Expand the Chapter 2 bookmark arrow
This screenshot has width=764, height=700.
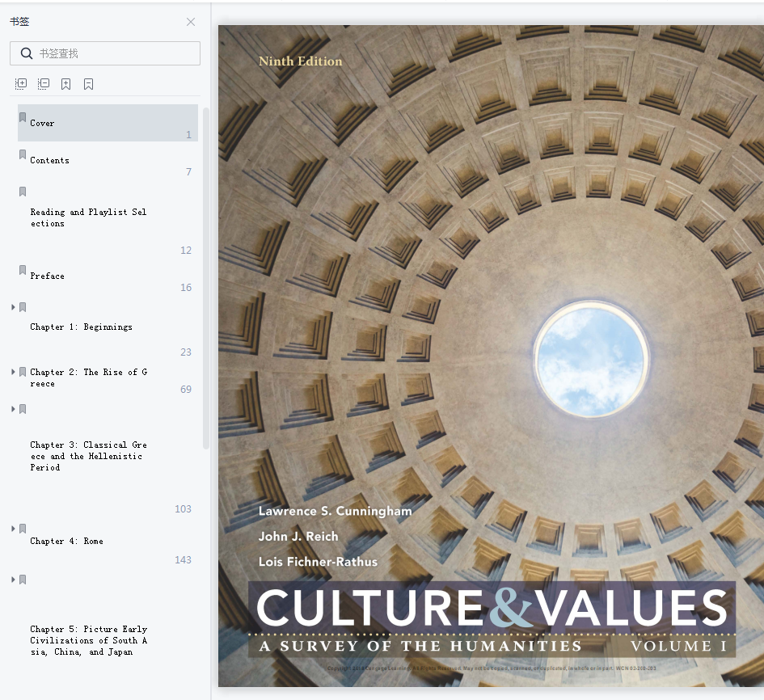(13, 372)
